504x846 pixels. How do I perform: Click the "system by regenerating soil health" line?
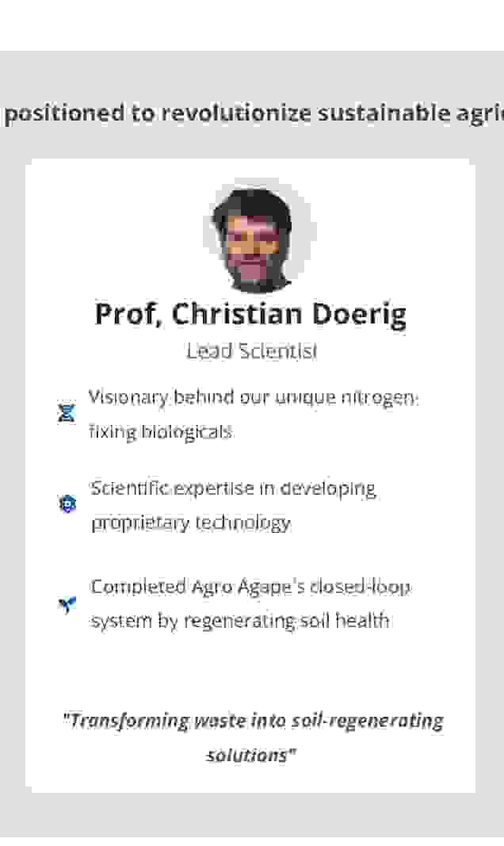(x=240, y=621)
